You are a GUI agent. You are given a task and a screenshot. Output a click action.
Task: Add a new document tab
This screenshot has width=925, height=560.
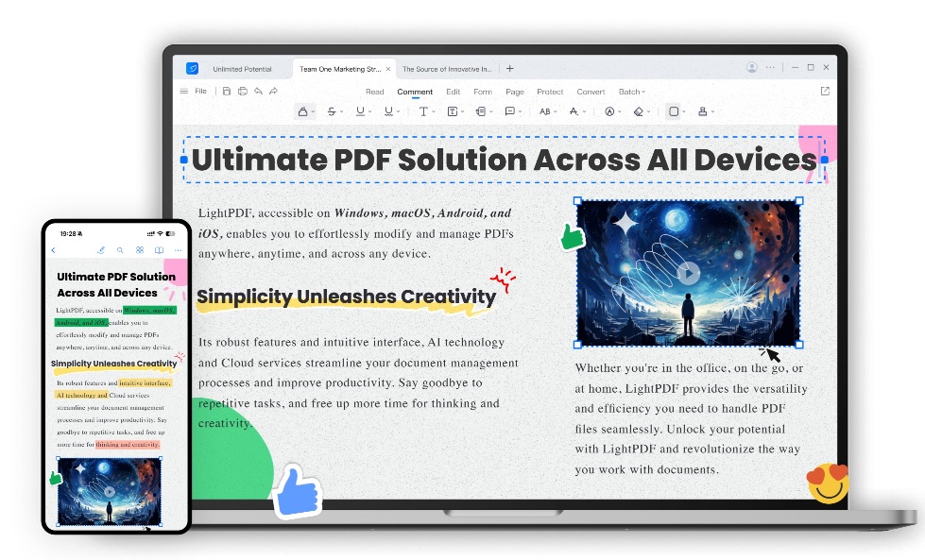click(509, 68)
